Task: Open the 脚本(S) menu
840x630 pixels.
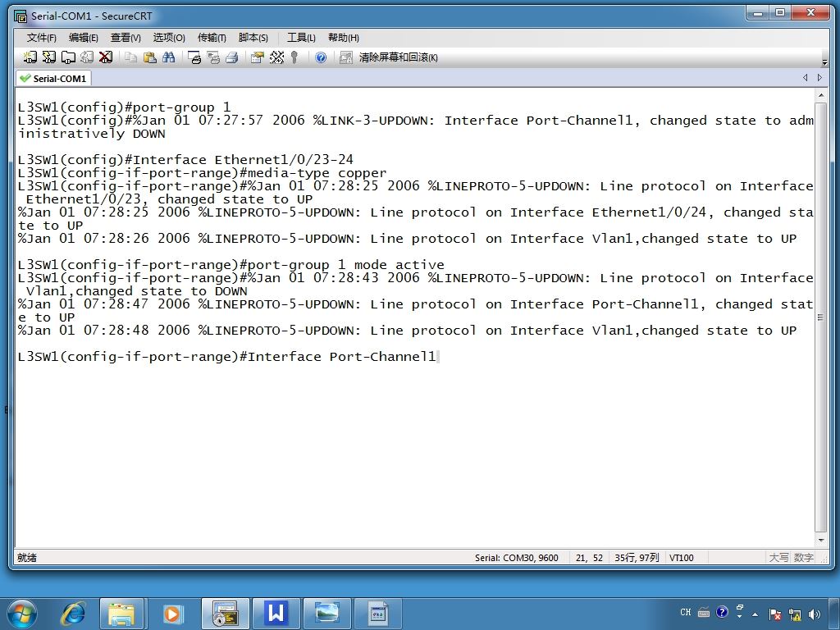Action: pos(253,38)
